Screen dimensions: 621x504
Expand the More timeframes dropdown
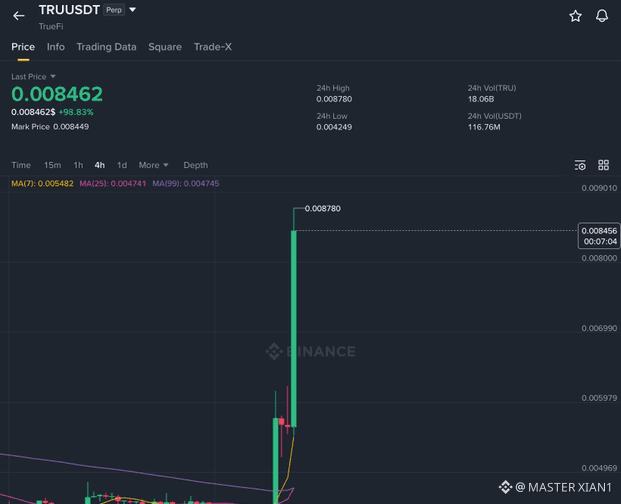[153, 165]
